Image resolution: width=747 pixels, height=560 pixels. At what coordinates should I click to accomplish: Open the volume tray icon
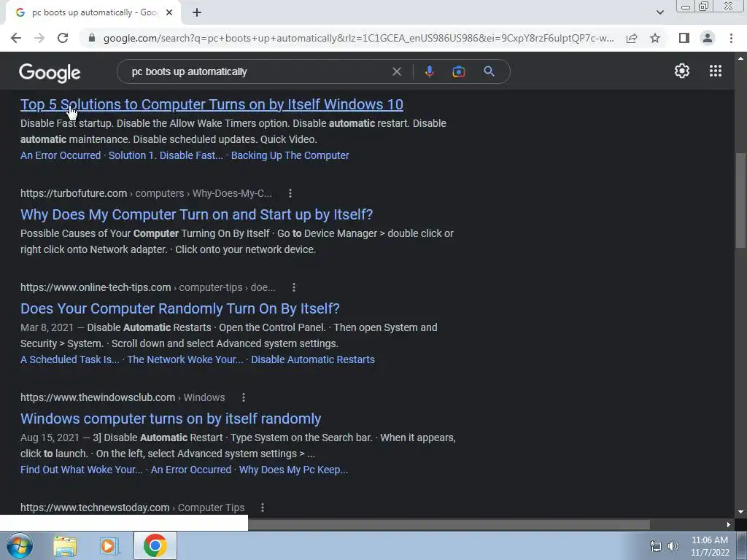(673, 546)
